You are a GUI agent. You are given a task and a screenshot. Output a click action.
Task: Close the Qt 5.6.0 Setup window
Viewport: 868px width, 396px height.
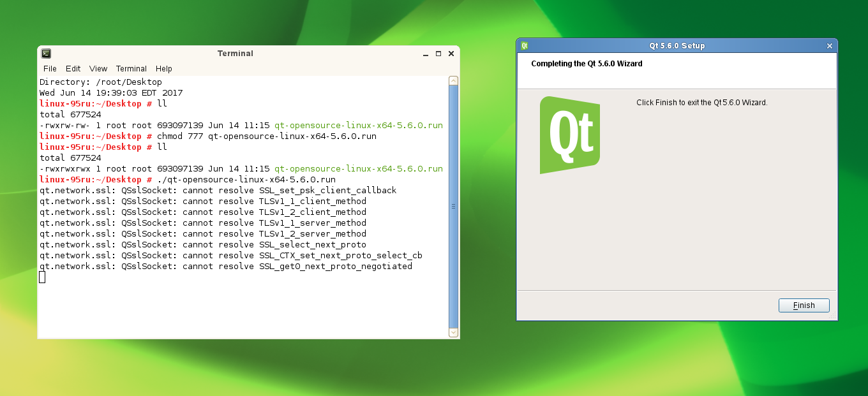tap(830, 46)
